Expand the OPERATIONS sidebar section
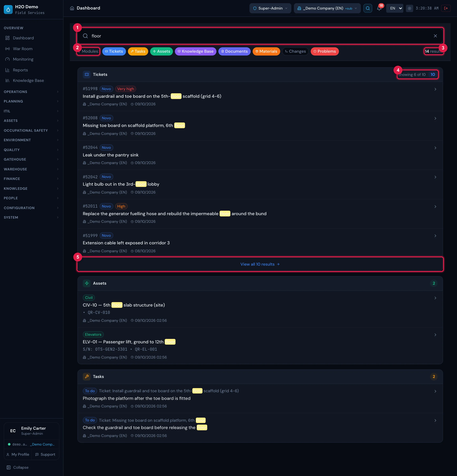 tap(31, 92)
